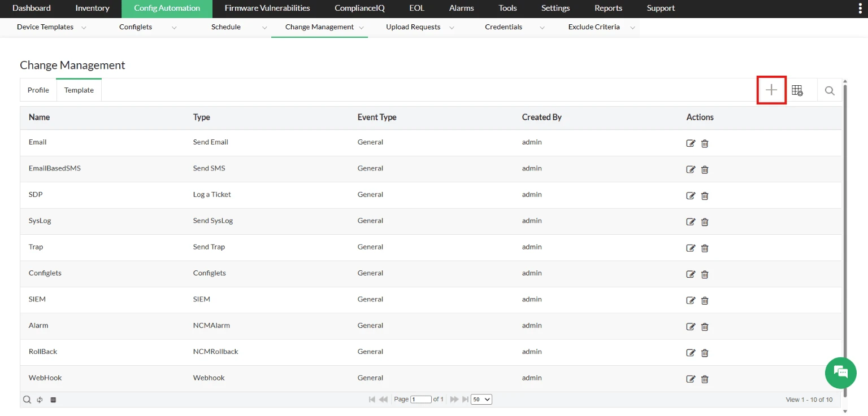Open the Inventory menu
Viewport: 868px width, 416px height.
[x=92, y=8]
